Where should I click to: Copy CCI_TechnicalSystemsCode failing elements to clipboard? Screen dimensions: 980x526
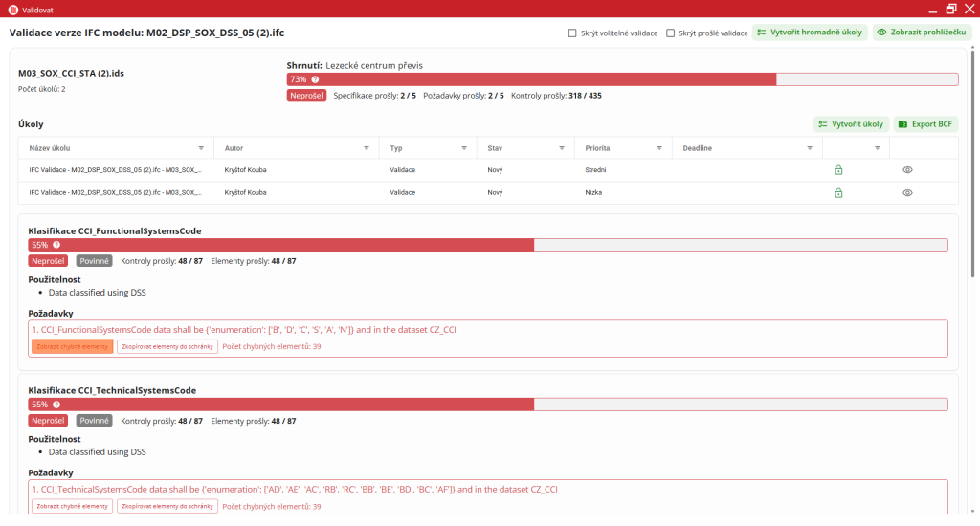point(167,506)
